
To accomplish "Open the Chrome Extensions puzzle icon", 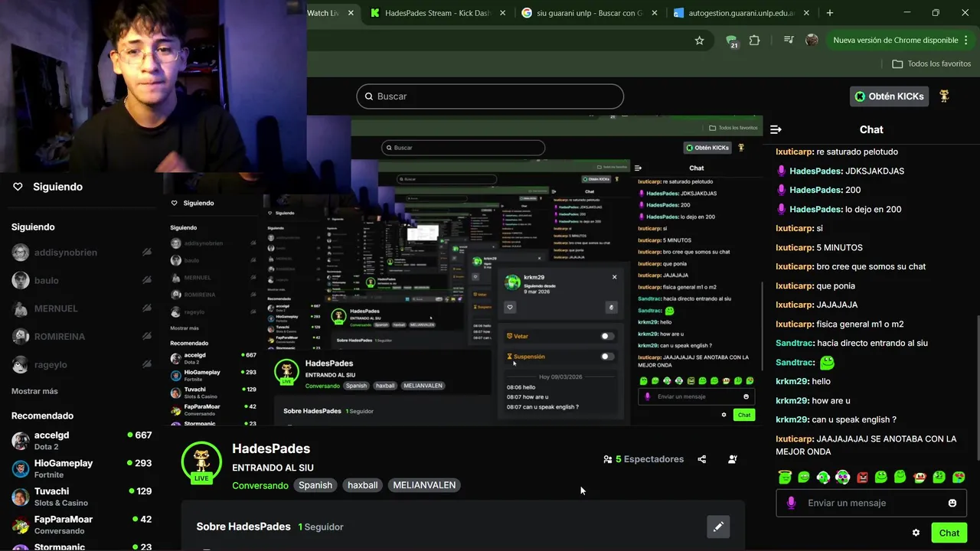I will [x=754, y=41].
